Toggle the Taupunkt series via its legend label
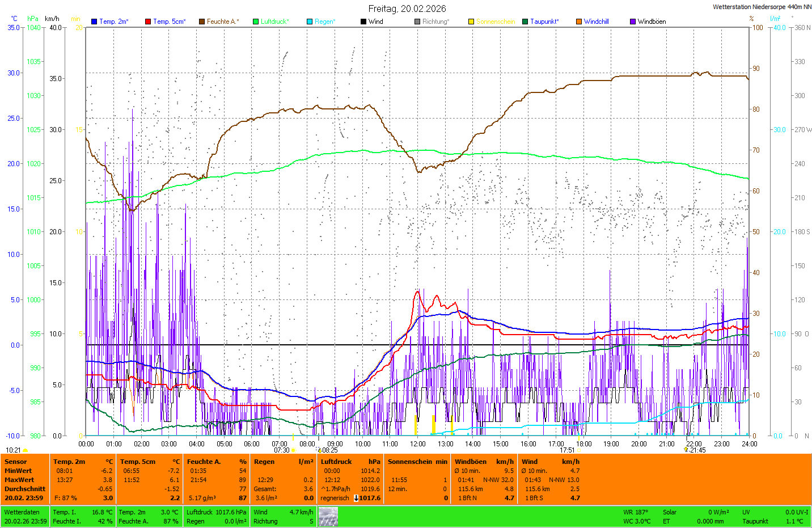Viewport: 812px width, 528px height. 544,22
